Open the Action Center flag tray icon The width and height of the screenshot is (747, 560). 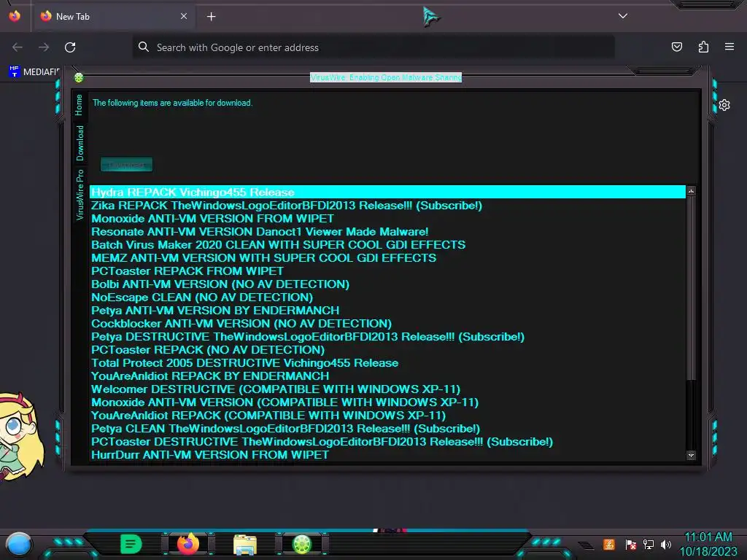631,544
